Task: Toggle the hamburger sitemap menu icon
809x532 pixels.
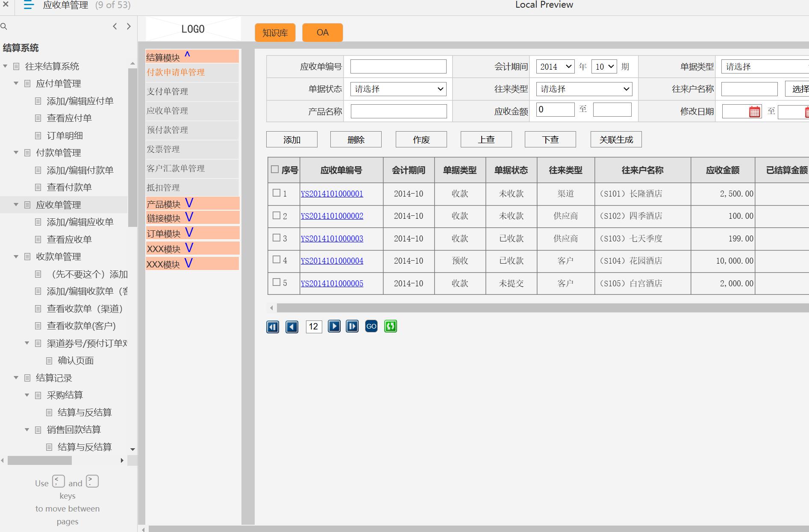Action: [29, 5]
